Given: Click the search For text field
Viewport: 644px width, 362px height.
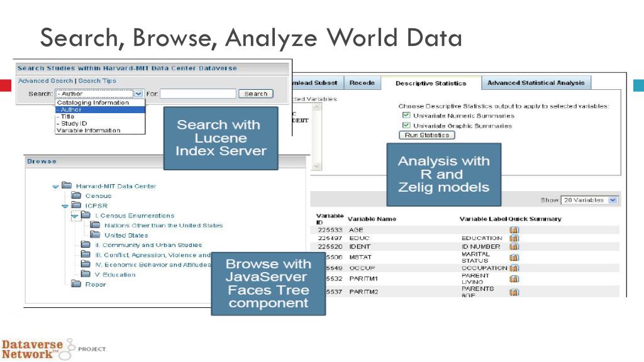Looking at the screenshot, I should pyautogui.click(x=198, y=94).
